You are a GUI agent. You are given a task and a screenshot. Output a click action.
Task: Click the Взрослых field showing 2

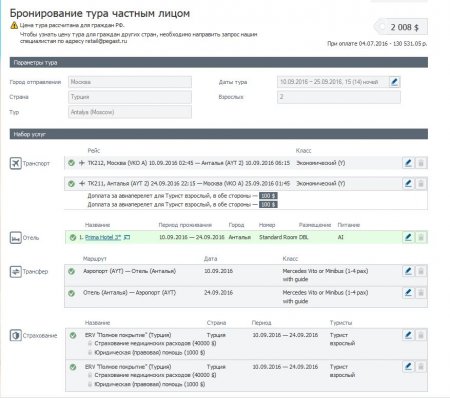(x=339, y=97)
